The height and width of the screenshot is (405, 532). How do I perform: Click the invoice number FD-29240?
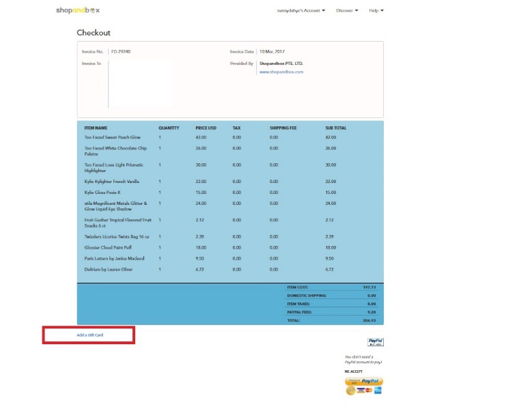coord(121,51)
